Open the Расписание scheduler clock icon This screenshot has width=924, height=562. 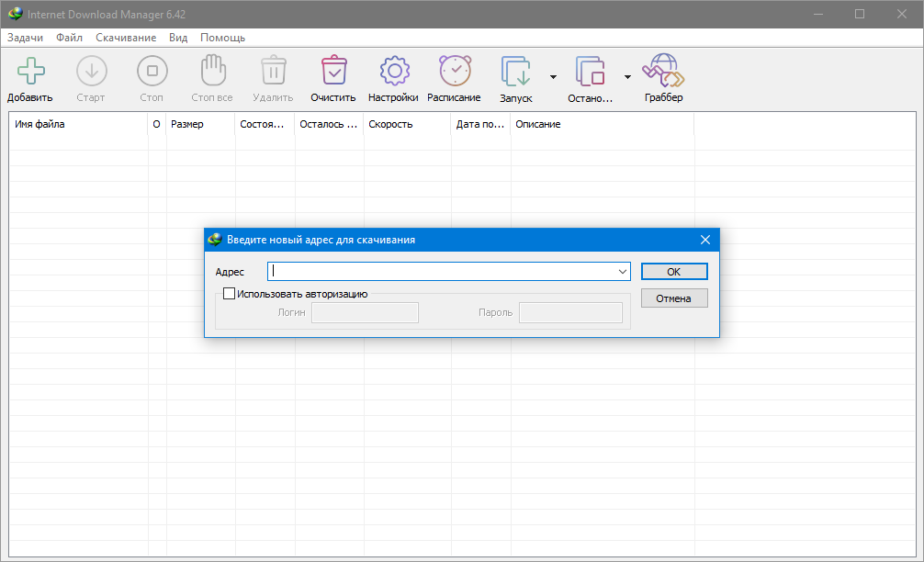(x=454, y=72)
